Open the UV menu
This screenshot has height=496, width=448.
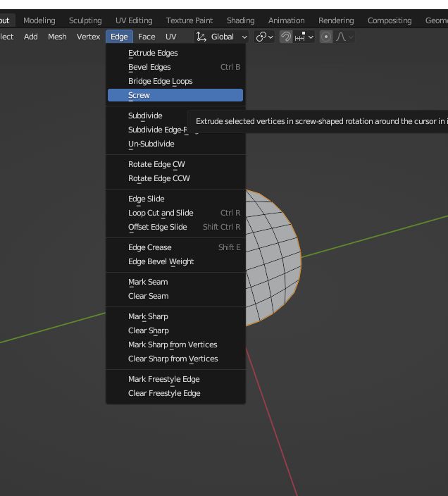(x=170, y=37)
